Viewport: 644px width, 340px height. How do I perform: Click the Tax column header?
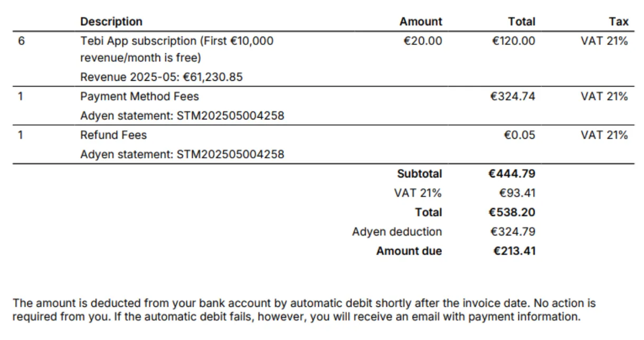(618, 22)
